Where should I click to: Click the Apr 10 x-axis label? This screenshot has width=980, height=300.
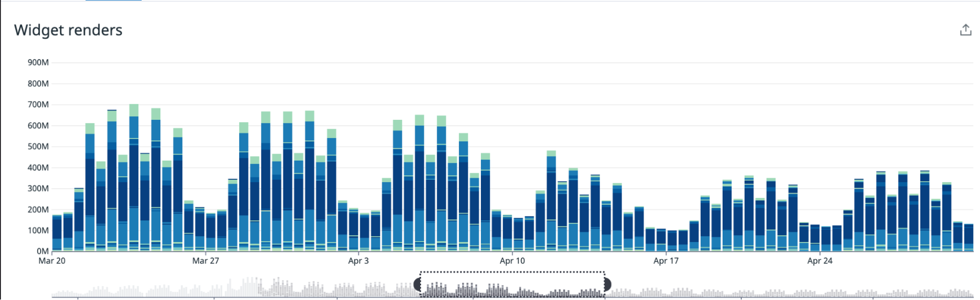(512, 261)
